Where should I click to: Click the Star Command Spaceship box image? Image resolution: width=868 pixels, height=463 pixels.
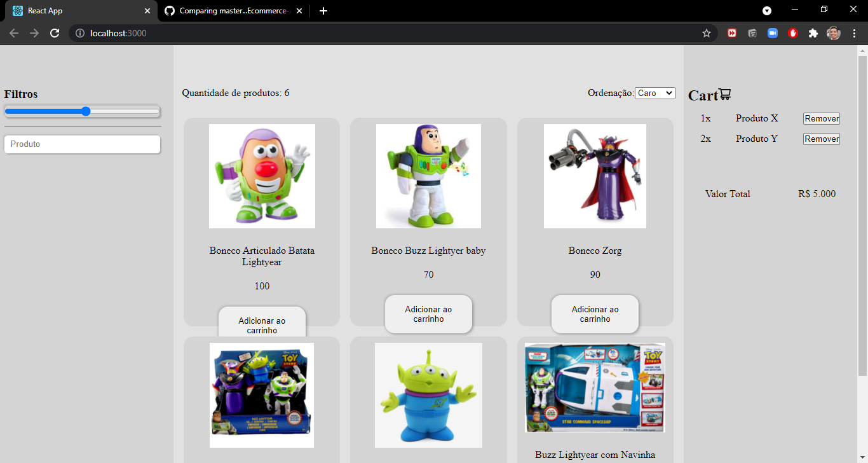pyautogui.click(x=595, y=388)
